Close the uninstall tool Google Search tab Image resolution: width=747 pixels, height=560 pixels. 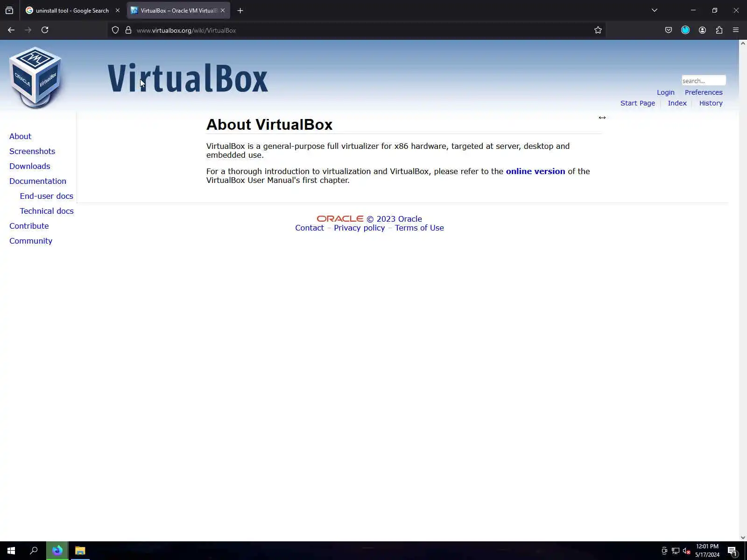coord(118,10)
